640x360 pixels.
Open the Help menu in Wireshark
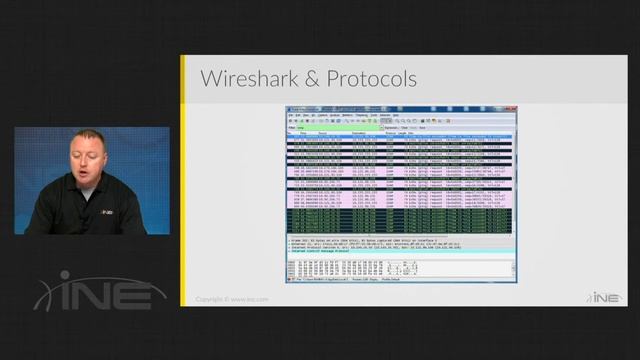[396, 116]
